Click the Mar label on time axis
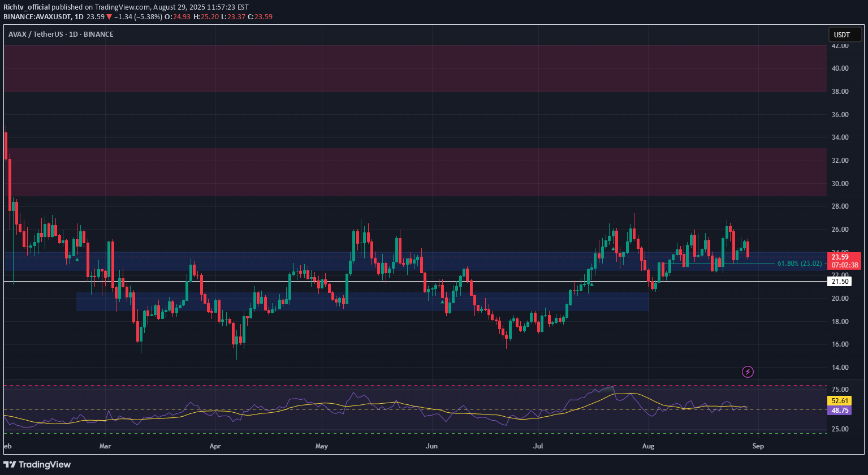The image size is (868, 475). (105, 446)
